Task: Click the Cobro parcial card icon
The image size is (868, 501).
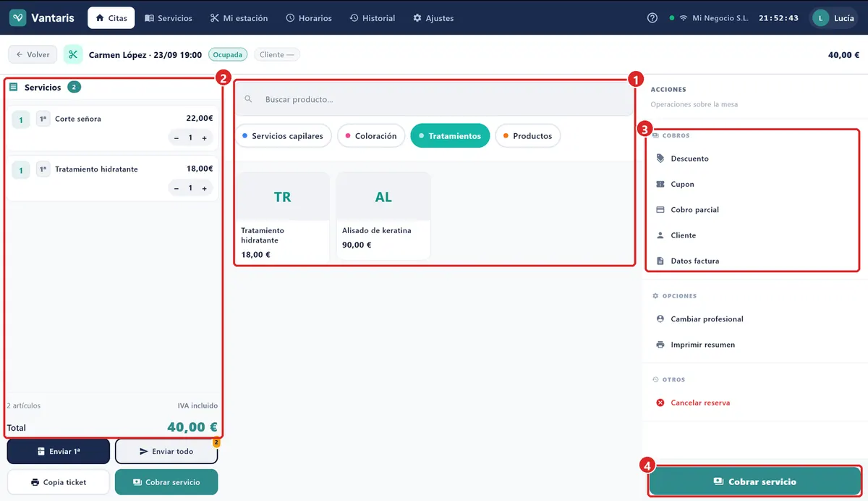Action: 660,210
